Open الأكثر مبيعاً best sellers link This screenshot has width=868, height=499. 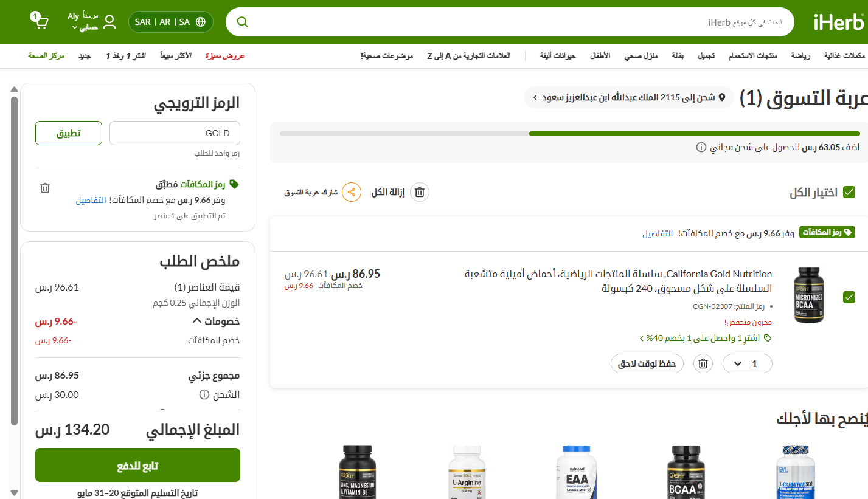[x=176, y=55]
